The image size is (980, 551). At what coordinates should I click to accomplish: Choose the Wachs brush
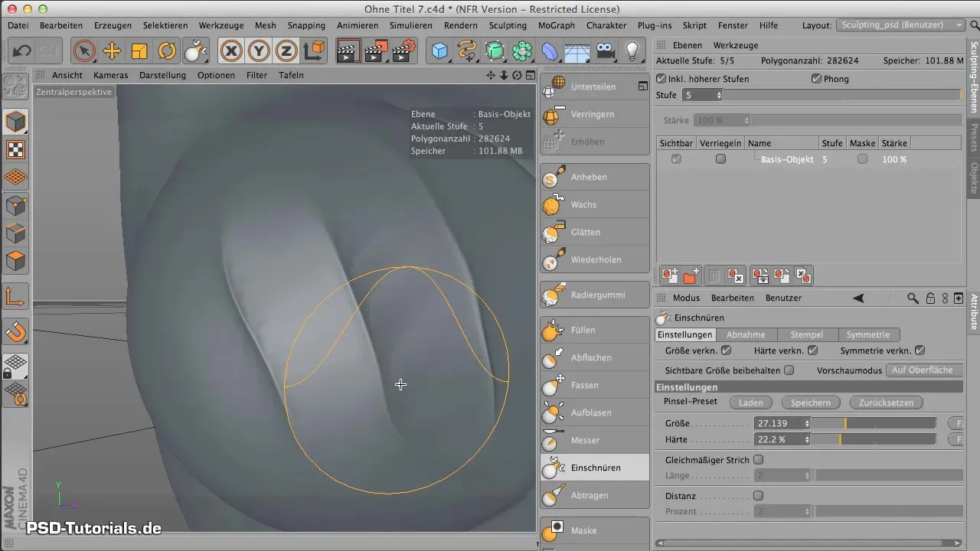pyautogui.click(x=594, y=204)
